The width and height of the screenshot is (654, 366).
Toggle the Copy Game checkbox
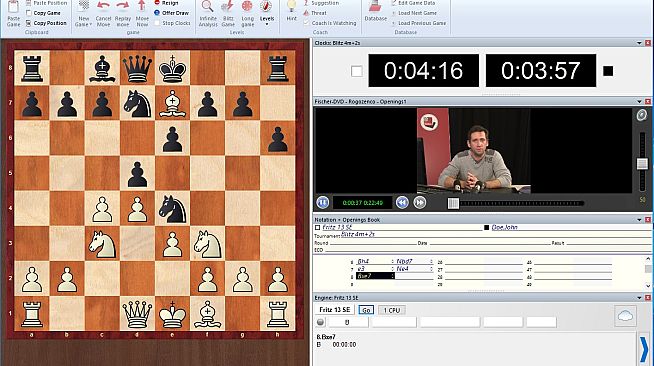point(28,13)
